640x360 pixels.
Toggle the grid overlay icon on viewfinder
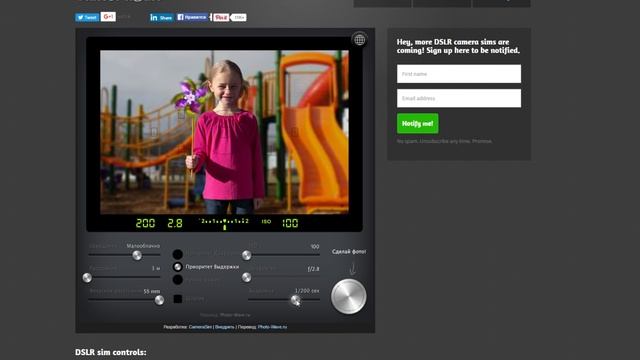pos(359,40)
